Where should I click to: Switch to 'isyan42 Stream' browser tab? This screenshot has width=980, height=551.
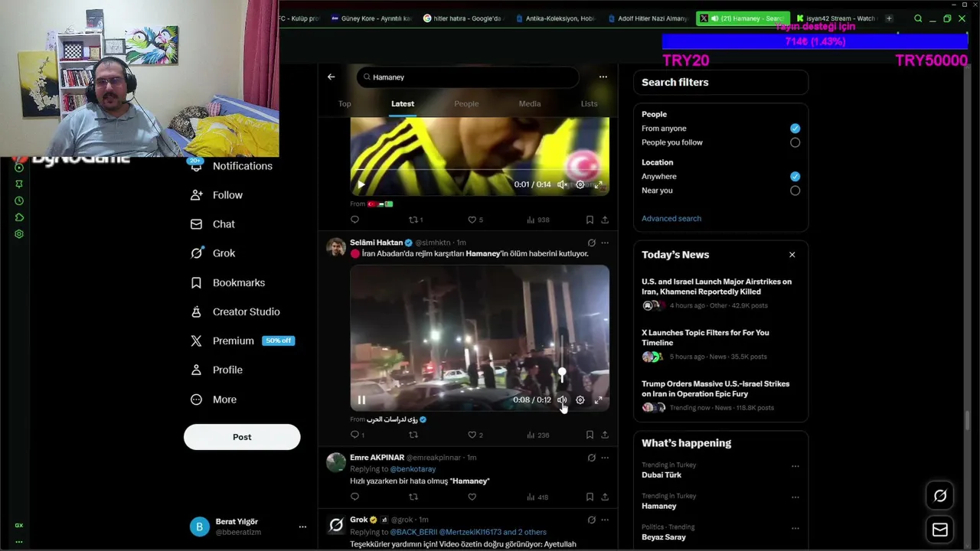(x=836, y=18)
